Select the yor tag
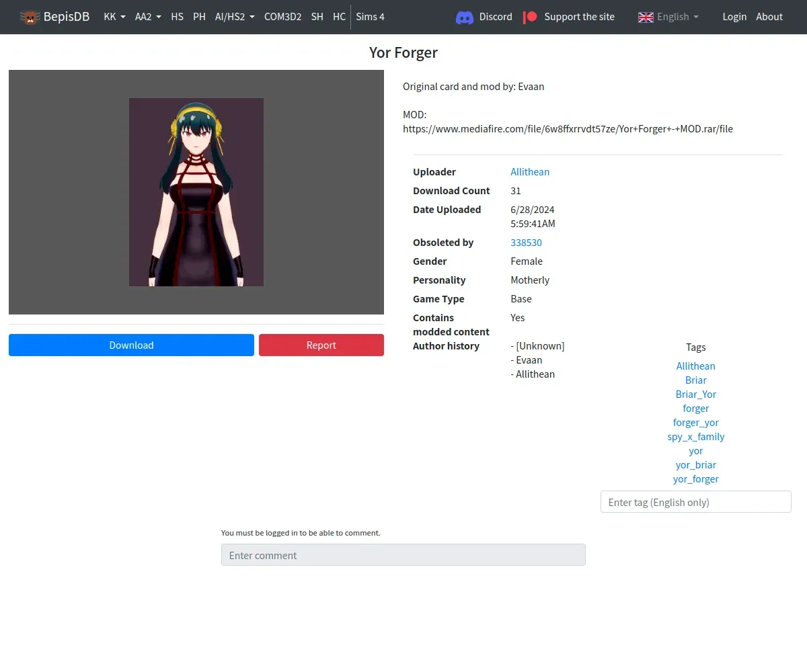The height and width of the screenshot is (672, 807). pos(696,451)
